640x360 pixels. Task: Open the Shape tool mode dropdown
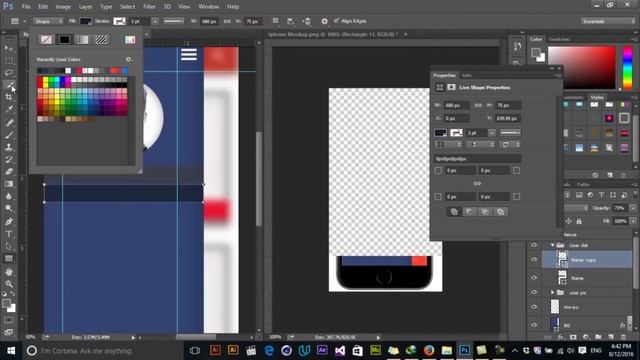(49, 21)
